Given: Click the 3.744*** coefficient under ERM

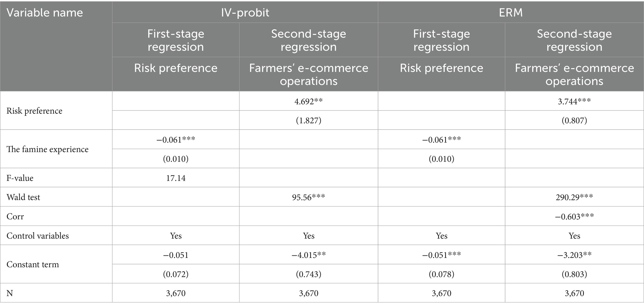Looking at the screenshot, I should coord(574,101).
